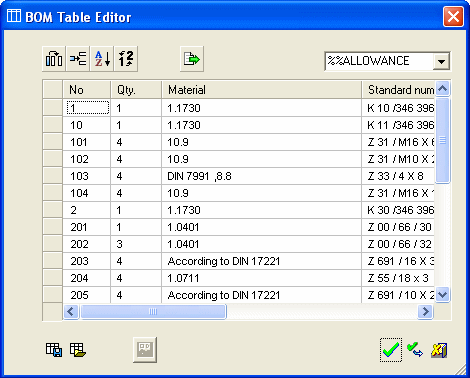Click the row selector for row 204
Screen dimensions: 470x378
(x=53, y=278)
